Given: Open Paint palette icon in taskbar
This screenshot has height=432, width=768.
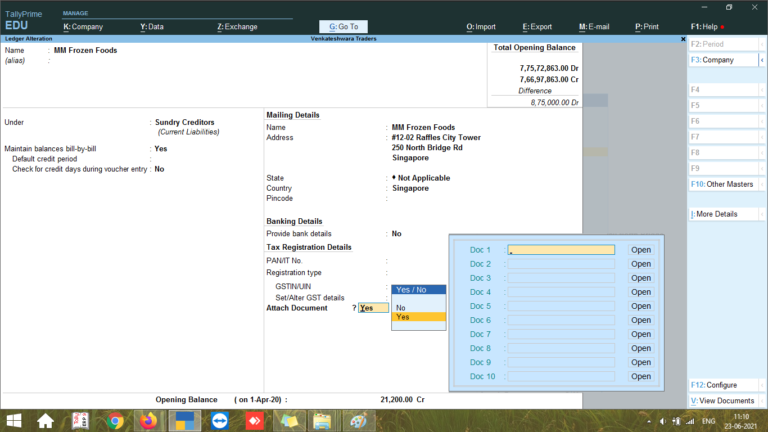Looking at the screenshot, I should point(359,421).
